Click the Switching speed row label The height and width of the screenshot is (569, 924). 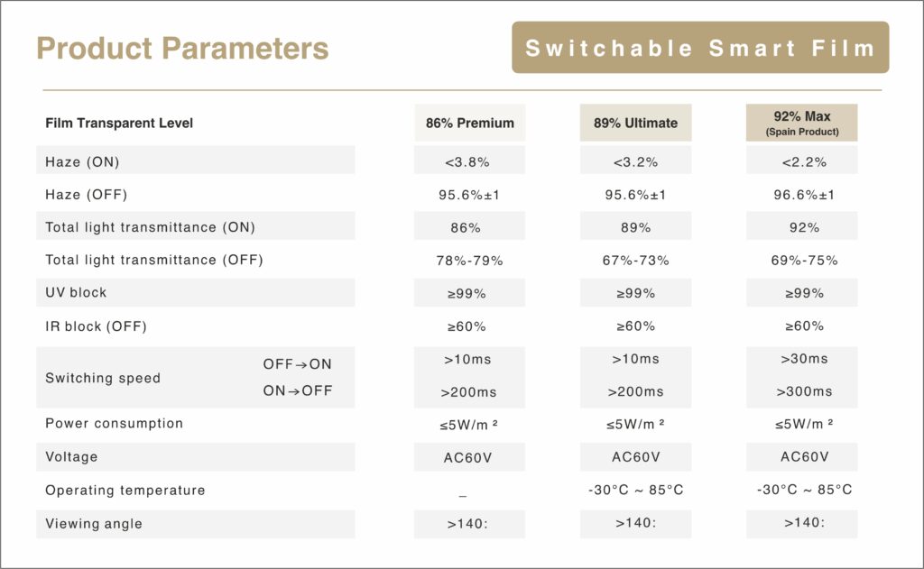pyautogui.click(x=103, y=378)
